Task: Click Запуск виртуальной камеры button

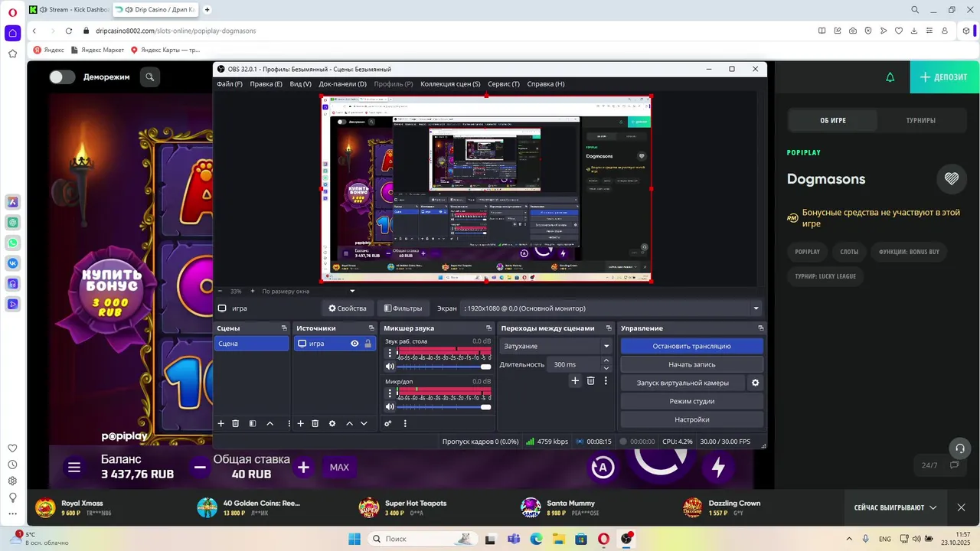Action: click(x=683, y=383)
